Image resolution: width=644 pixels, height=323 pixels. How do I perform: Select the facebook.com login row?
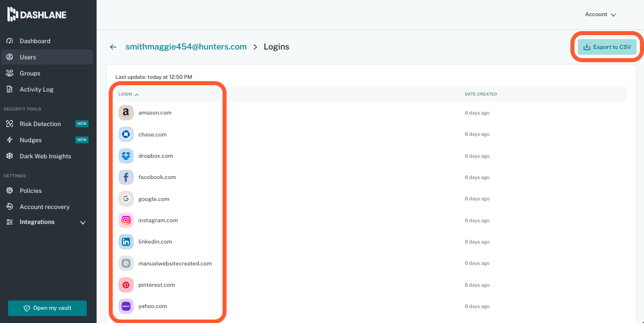point(157,177)
